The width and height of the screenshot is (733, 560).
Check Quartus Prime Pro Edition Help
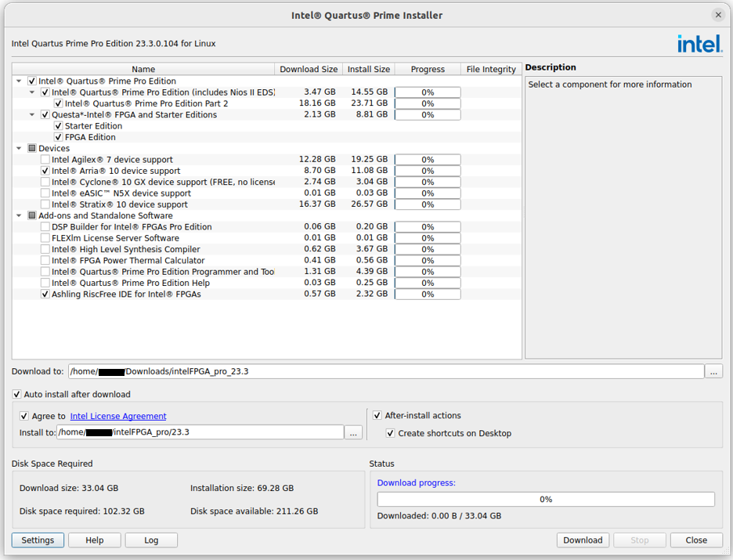[45, 283]
